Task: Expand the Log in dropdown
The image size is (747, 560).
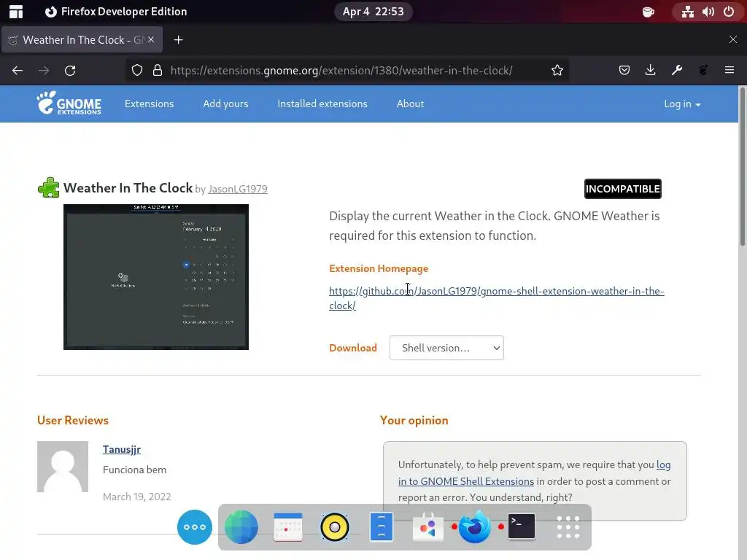Action: tap(682, 104)
